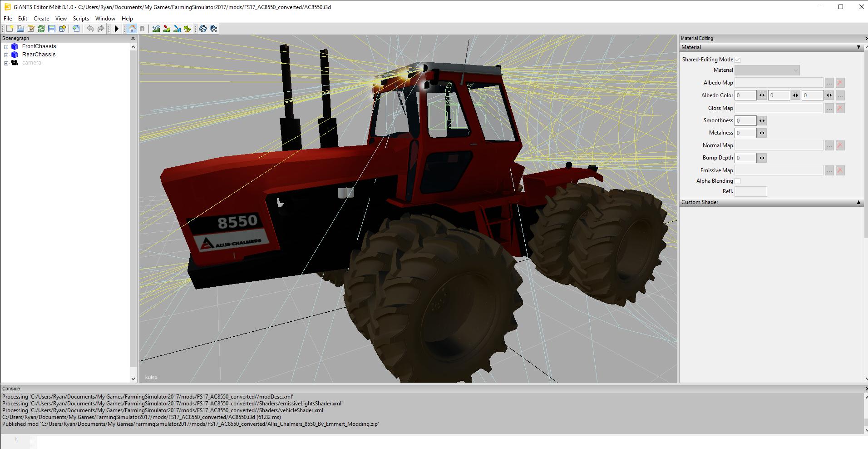Browse for Albedo Map file button
The width and height of the screenshot is (868, 449).
(x=829, y=83)
